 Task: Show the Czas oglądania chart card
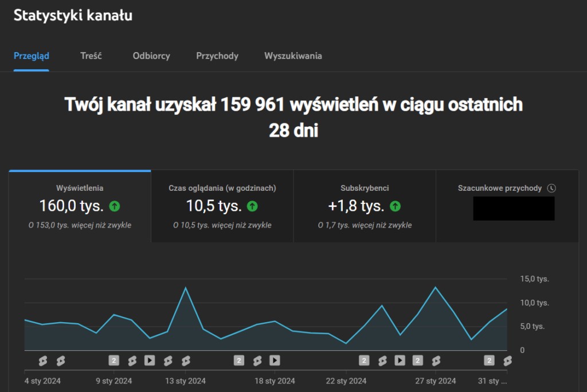coord(222,206)
